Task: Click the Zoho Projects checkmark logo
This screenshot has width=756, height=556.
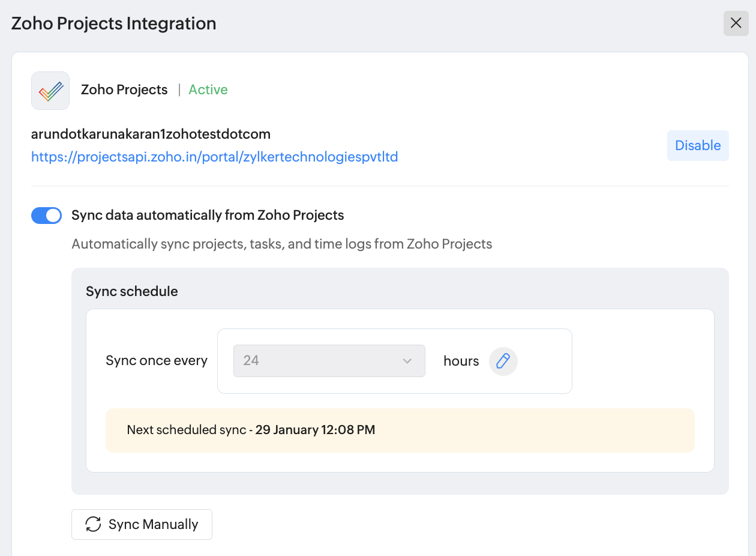Action: [50, 91]
